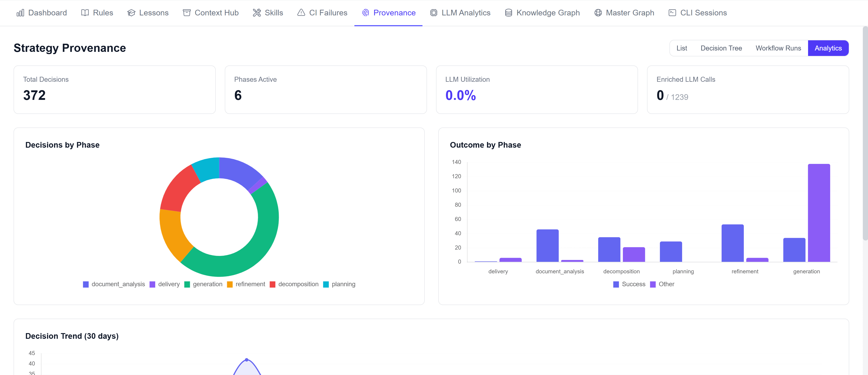Click the Master Graph globe icon
The width and height of the screenshot is (868, 375).
[x=598, y=13]
